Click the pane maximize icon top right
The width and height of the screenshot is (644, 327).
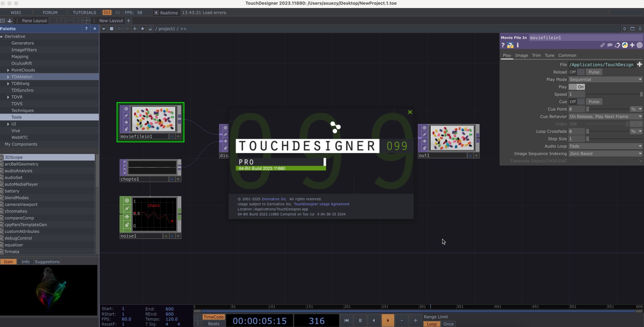click(x=632, y=29)
